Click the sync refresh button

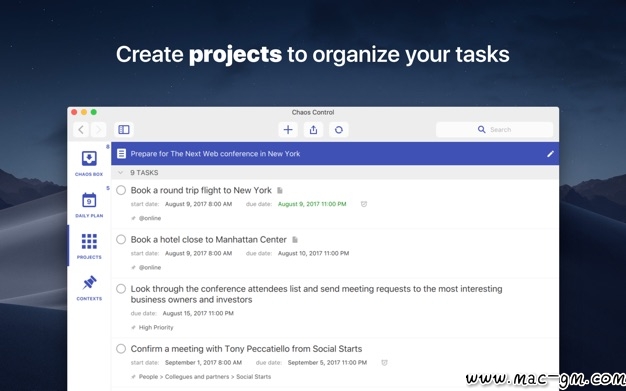pos(339,129)
